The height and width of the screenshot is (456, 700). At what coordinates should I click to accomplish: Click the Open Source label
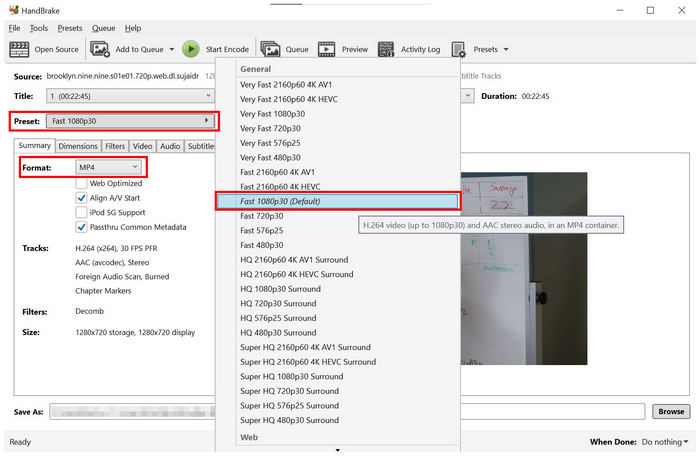[56, 50]
